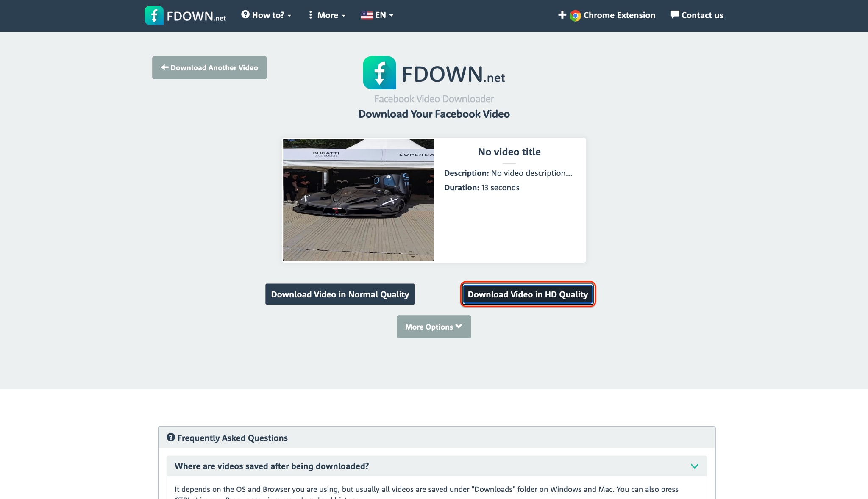Click the question mark icon beside How to?

tap(245, 15)
